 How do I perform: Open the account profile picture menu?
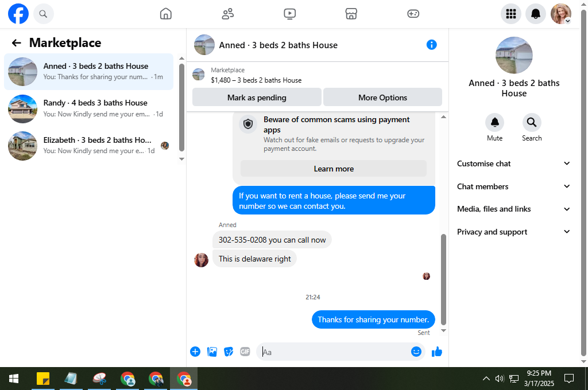560,14
